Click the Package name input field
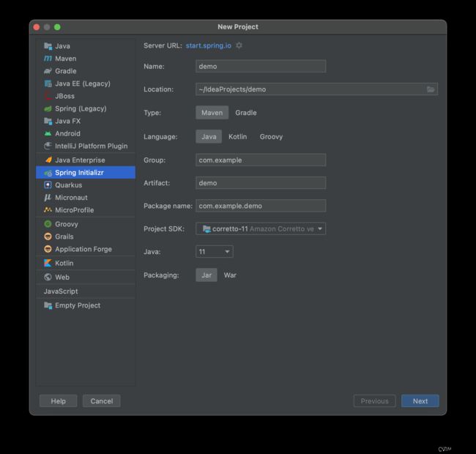 point(261,206)
